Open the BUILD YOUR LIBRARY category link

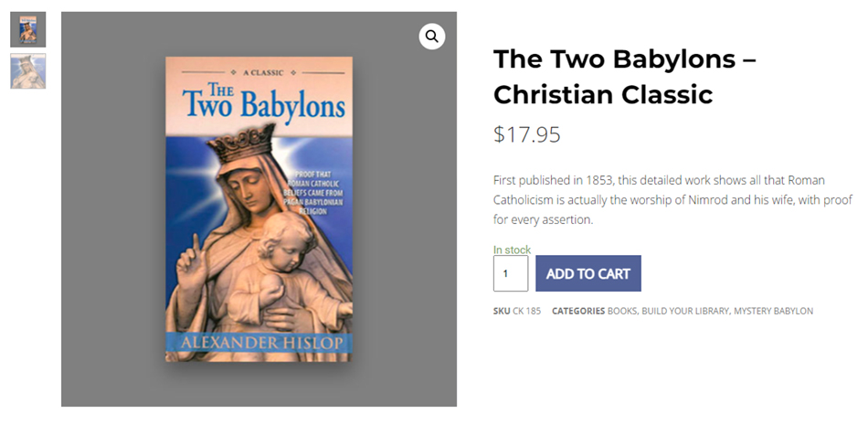tap(684, 311)
